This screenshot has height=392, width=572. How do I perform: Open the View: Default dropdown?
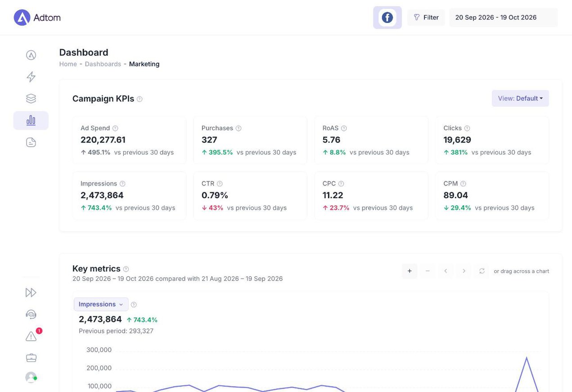click(520, 98)
